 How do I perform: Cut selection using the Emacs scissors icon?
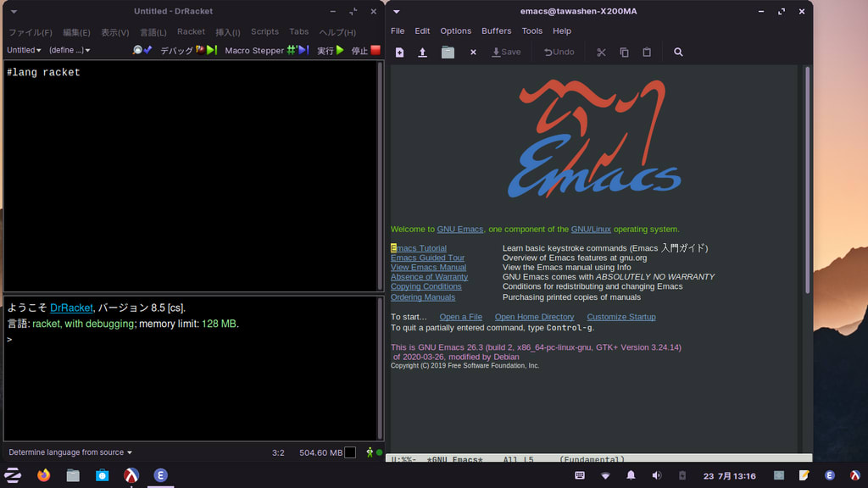tap(601, 52)
